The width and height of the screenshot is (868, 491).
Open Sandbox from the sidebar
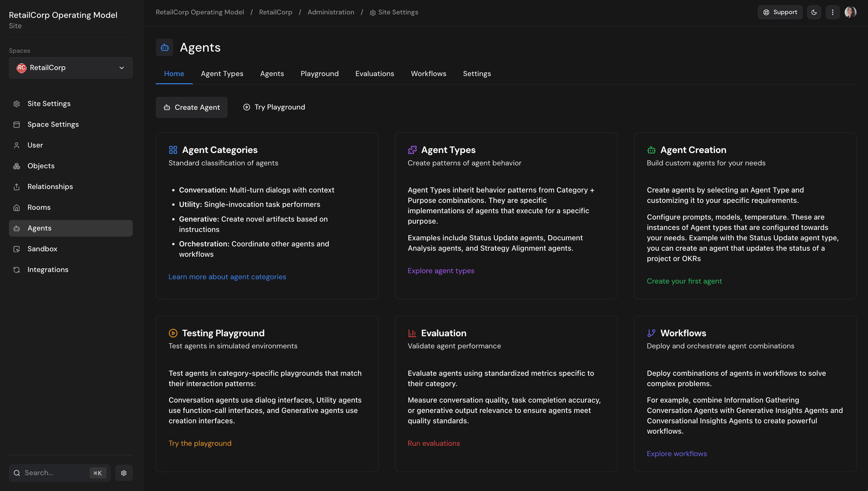tap(42, 249)
